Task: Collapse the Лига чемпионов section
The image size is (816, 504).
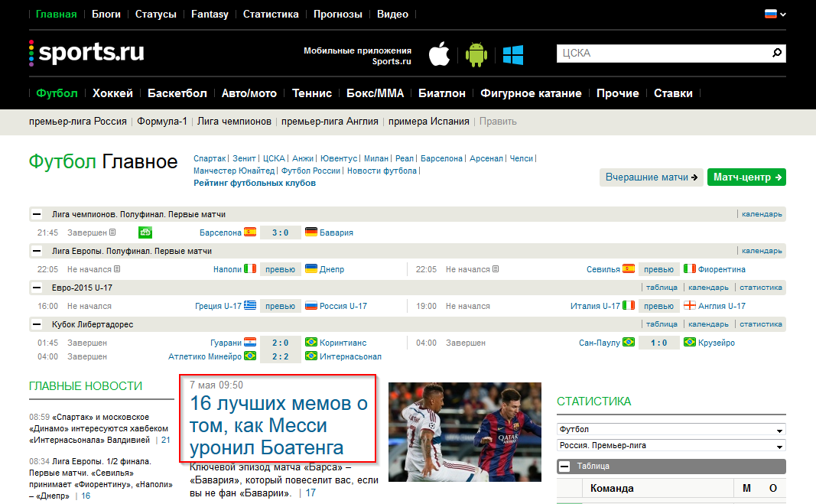Action: (37, 214)
